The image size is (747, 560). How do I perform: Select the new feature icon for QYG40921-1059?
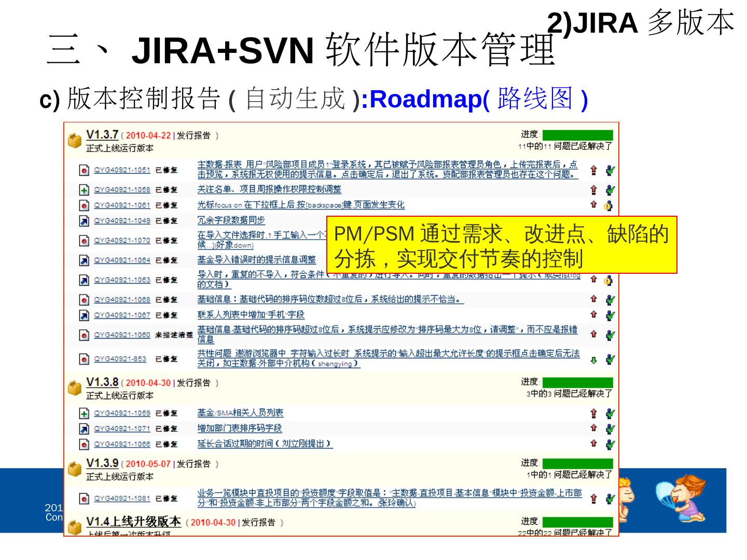click(x=84, y=413)
